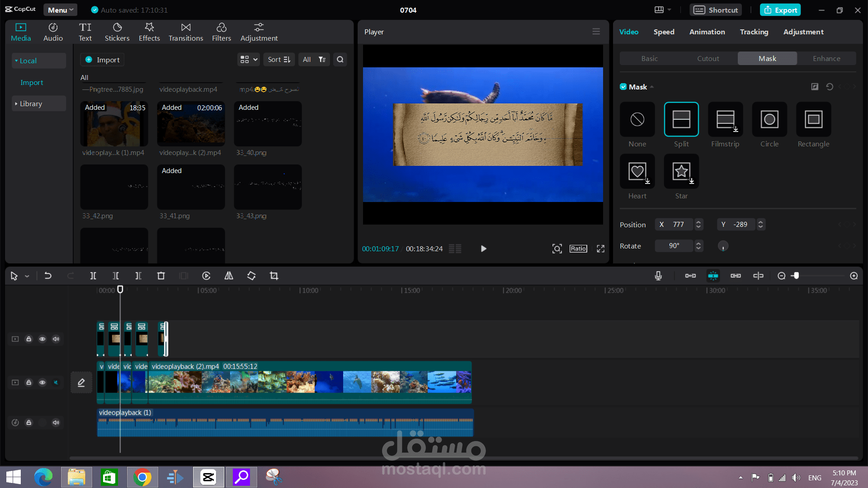Switch to the Tracking tab

click(x=754, y=32)
